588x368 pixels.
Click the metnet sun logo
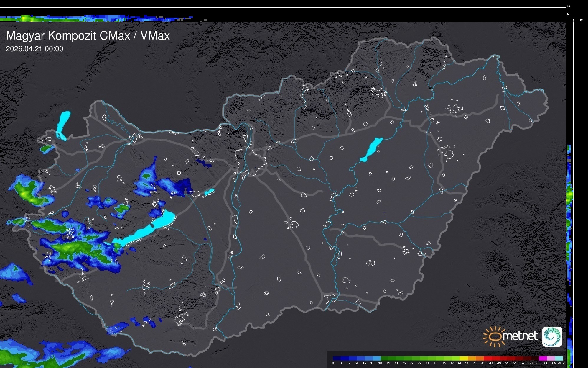[494, 336]
